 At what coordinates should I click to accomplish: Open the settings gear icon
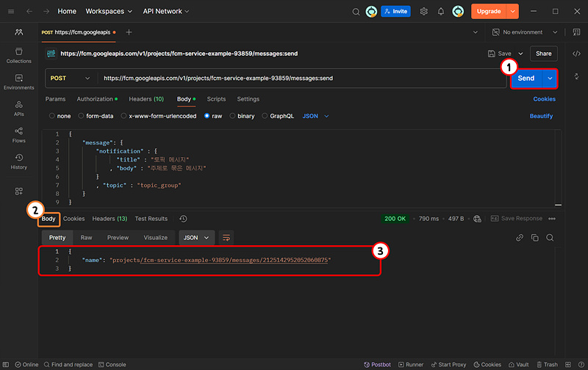pyautogui.click(x=424, y=11)
